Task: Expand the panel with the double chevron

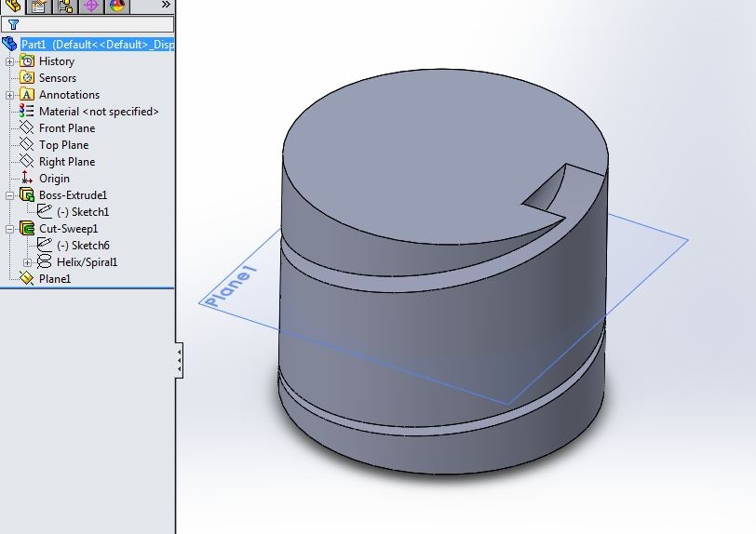Action: click(x=166, y=5)
